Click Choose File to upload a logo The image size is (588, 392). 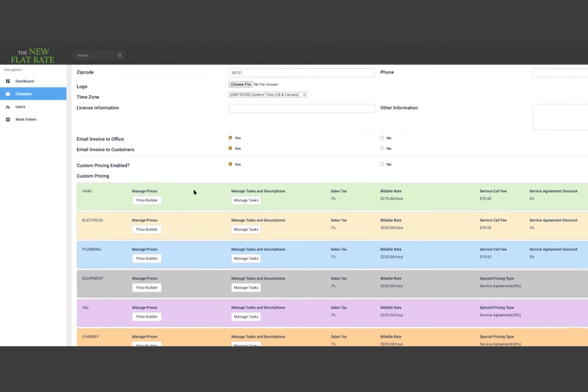coord(240,84)
